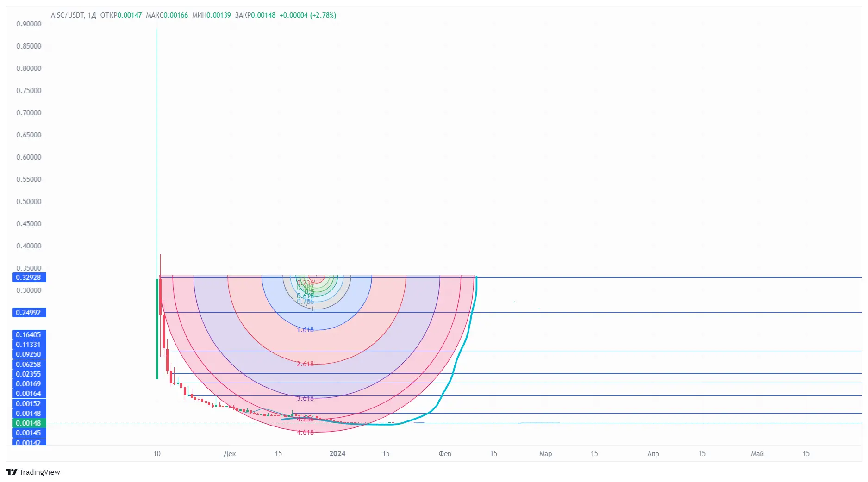Click the 0.02355 price level label
The image size is (868, 482).
[29, 374]
